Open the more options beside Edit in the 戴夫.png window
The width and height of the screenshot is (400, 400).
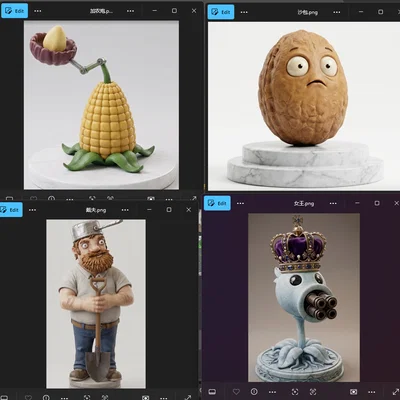32,210
